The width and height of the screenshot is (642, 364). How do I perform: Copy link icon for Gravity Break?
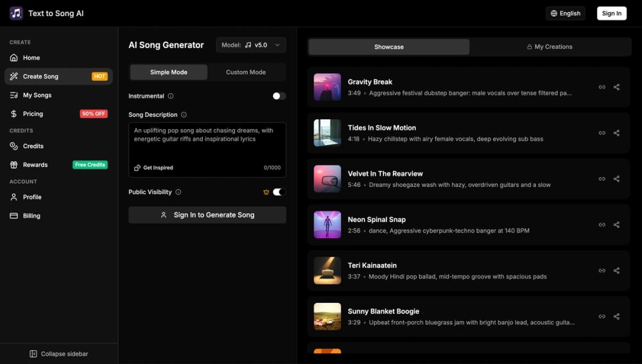click(x=602, y=87)
